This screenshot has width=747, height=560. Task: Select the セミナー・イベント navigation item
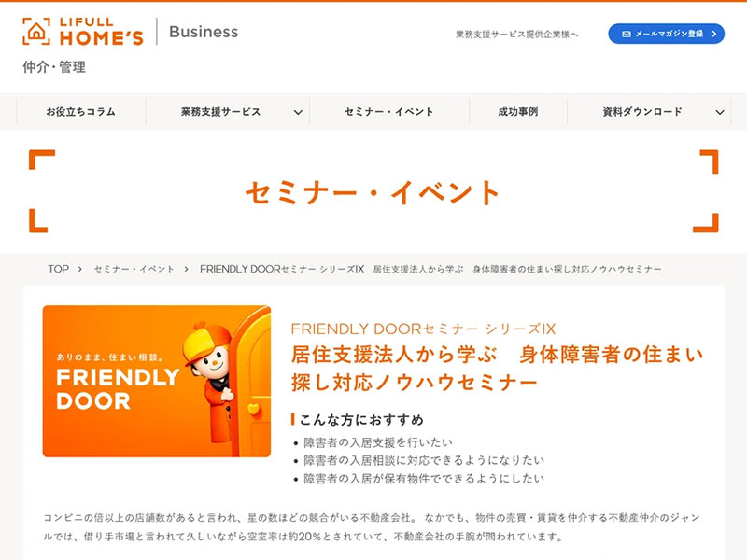(x=388, y=112)
